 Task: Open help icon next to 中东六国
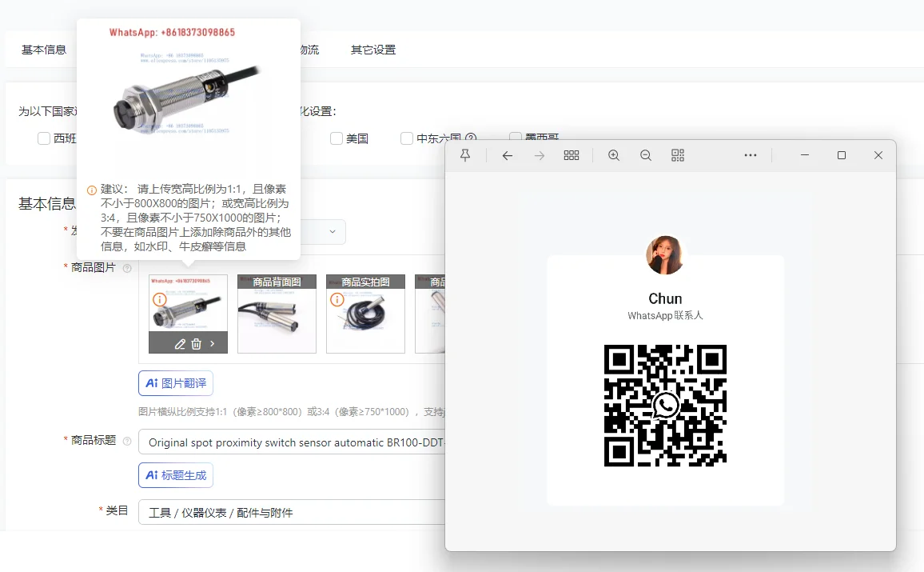tap(470, 138)
